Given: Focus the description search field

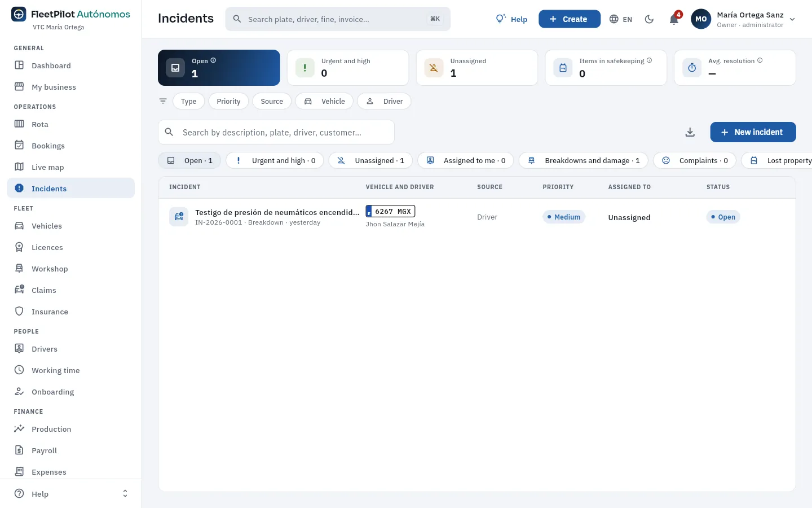Looking at the screenshot, I should (276, 132).
